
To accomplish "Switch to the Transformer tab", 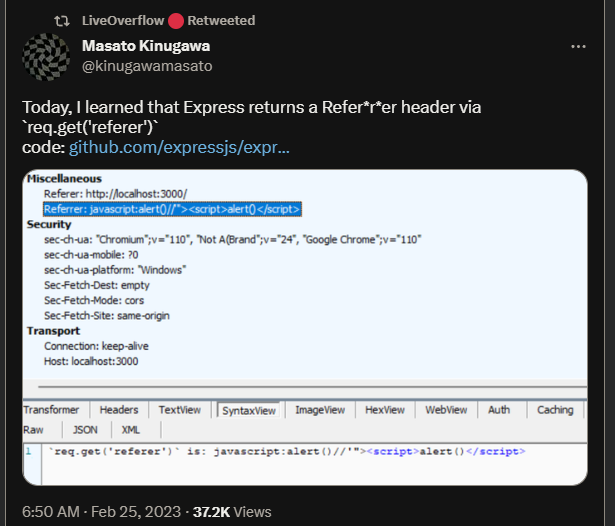I will (51, 410).
